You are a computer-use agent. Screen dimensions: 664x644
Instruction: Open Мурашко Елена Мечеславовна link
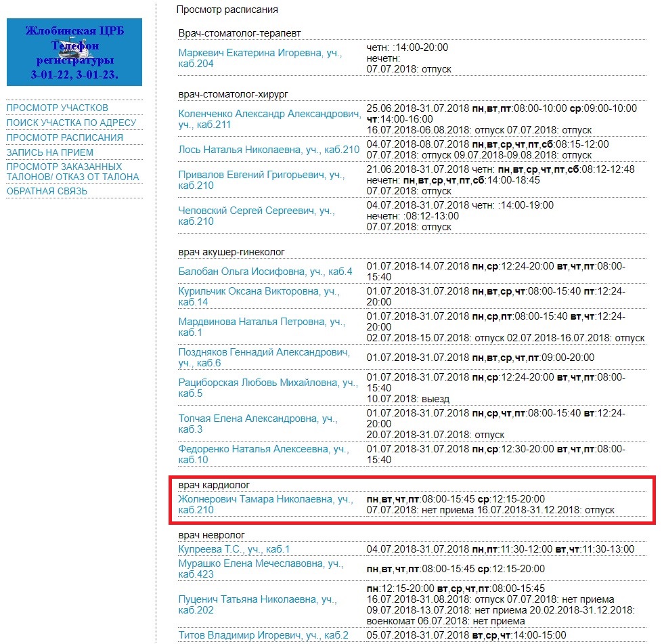[261, 569]
